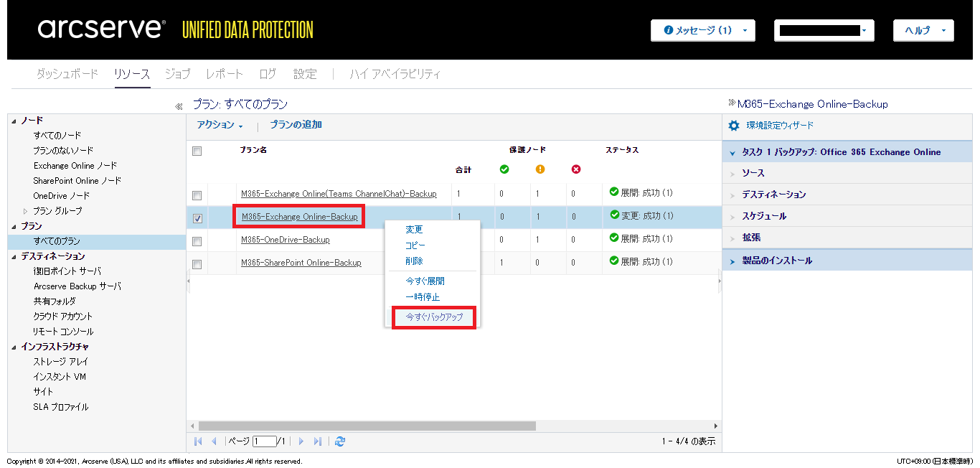The width and height of the screenshot is (980, 468).
Task: Click the gear icon for 環境設定ウィザード
Action: click(x=734, y=126)
